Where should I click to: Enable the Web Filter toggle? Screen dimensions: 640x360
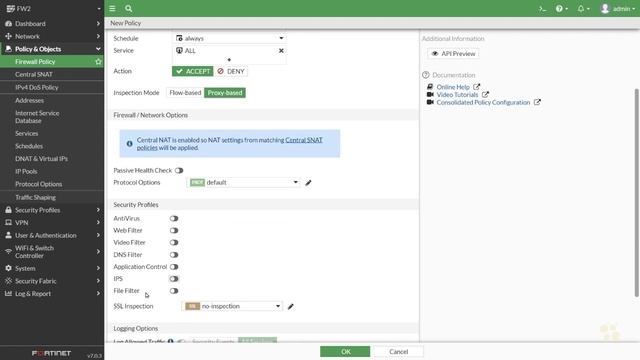(174, 231)
